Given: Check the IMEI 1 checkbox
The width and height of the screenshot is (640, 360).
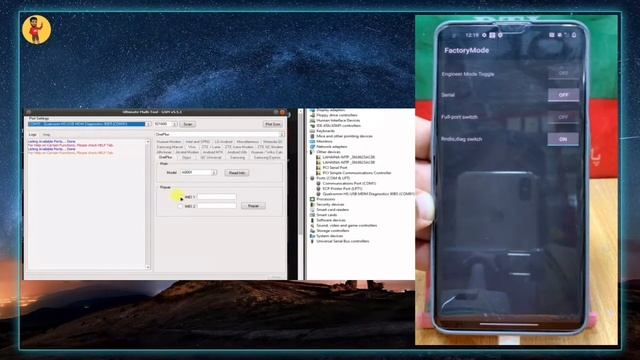Looking at the screenshot, I should (x=180, y=197).
